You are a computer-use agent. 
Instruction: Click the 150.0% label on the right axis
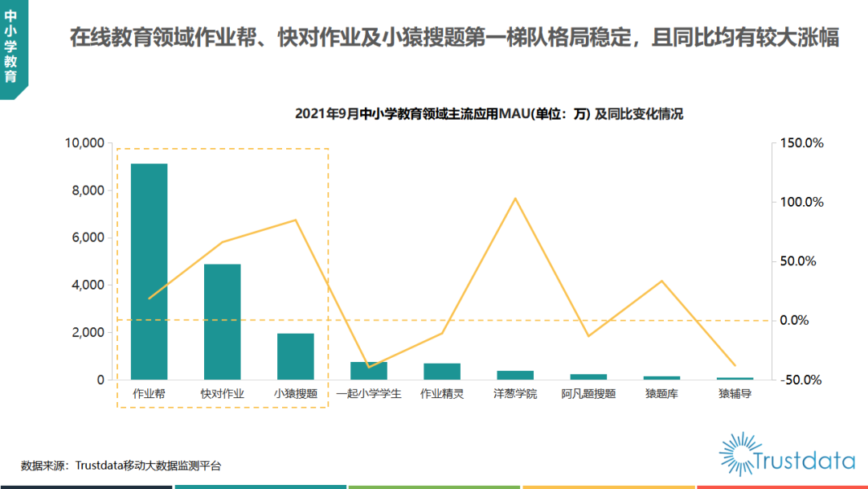click(x=802, y=143)
